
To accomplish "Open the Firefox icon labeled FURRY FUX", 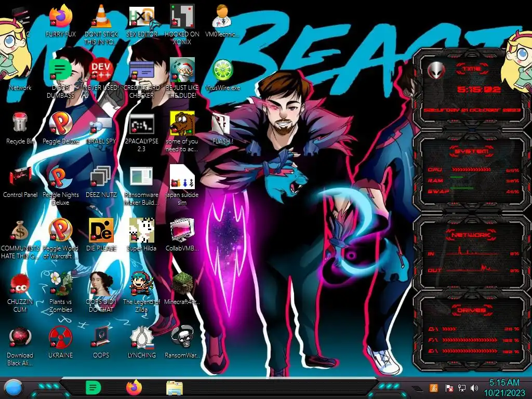I will pos(60,16).
